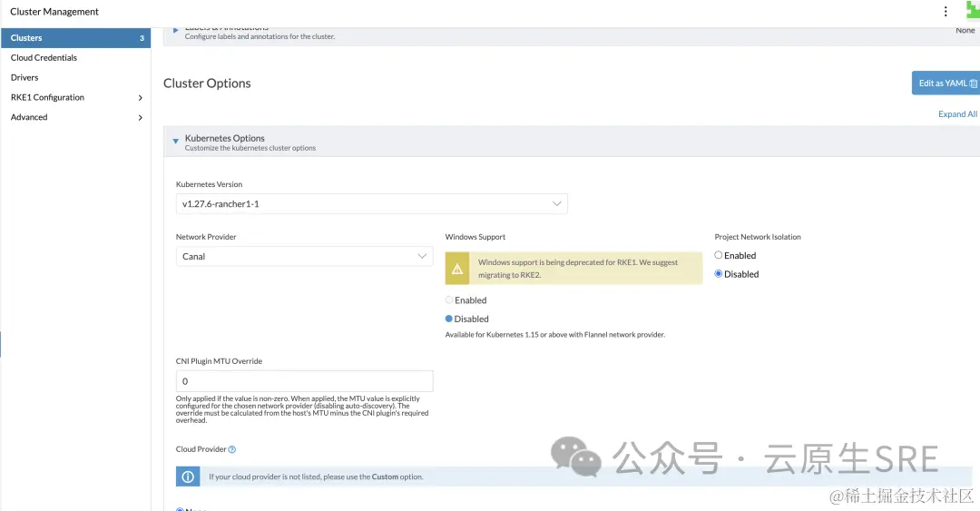Collapse the Kubernetes Options section
The width and height of the screenshot is (980, 511).
tap(176, 142)
